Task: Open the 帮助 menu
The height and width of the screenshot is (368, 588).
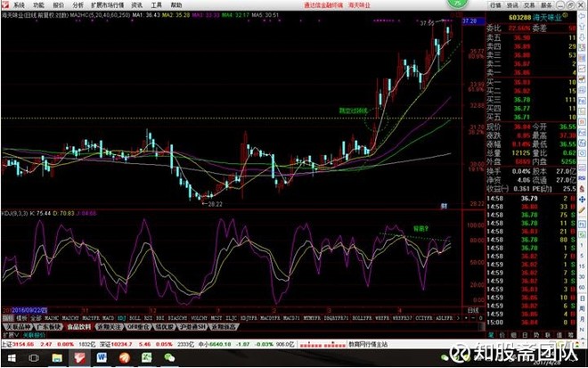Action: [x=176, y=5]
